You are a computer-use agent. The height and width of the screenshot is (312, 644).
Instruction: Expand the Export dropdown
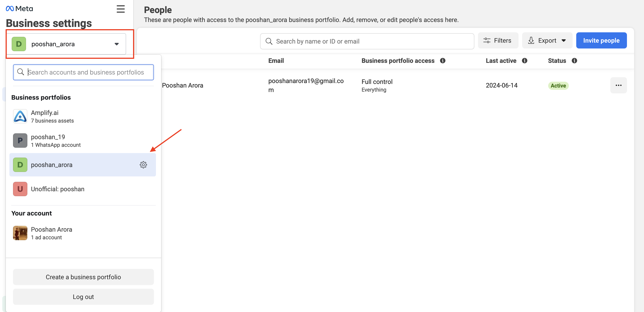click(x=547, y=40)
